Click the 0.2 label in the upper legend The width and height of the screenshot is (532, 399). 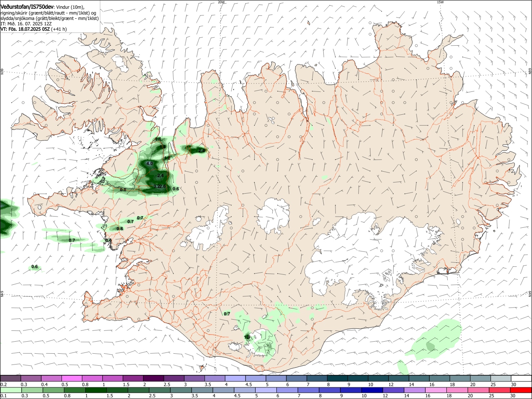tap(4, 384)
